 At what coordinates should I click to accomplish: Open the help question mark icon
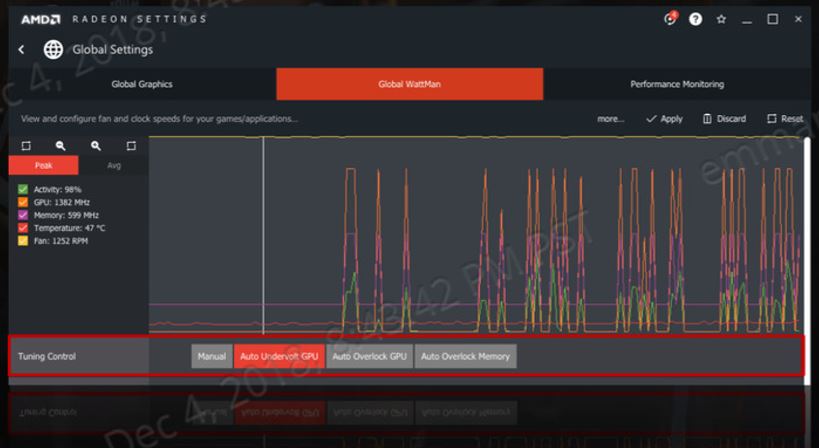695,19
